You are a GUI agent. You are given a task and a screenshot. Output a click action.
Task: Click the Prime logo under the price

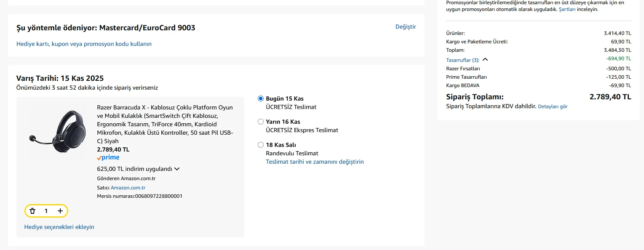(x=108, y=158)
